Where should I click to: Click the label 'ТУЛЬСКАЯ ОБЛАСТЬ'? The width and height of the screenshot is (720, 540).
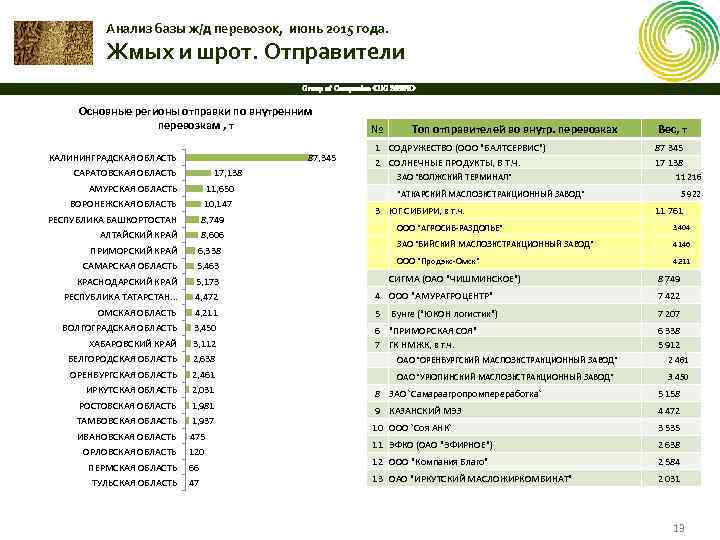click(134, 483)
